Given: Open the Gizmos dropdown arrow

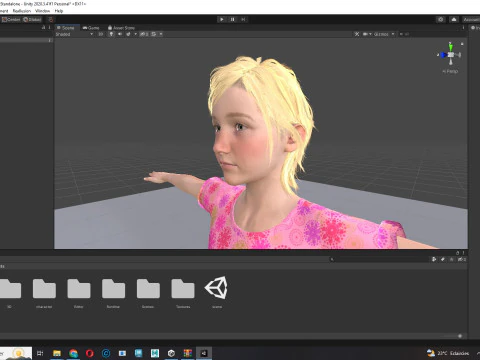Looking at the screenshot, I should coord(393,34).
